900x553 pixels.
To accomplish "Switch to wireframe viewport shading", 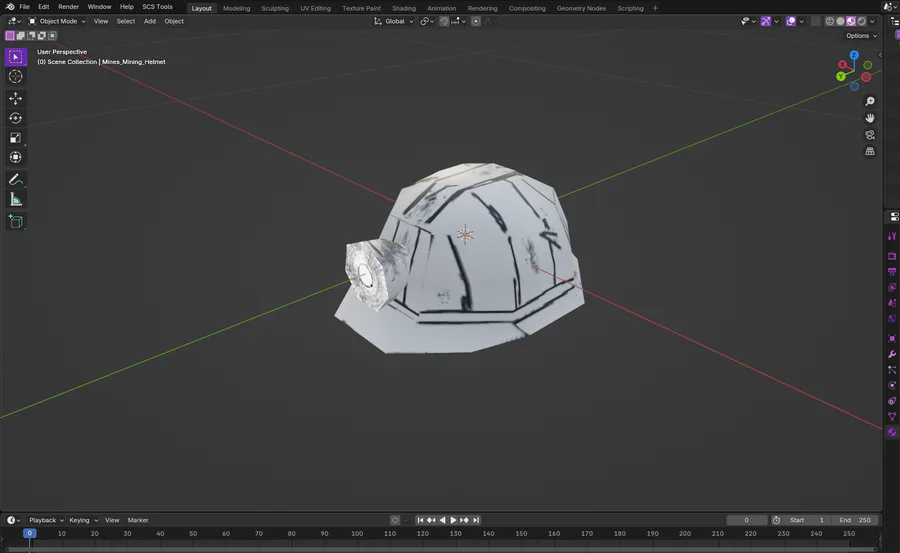I will tap(830, 21).
